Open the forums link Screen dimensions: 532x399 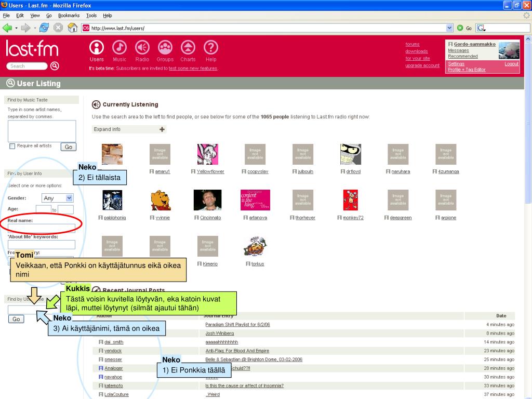tap(412, 44)
